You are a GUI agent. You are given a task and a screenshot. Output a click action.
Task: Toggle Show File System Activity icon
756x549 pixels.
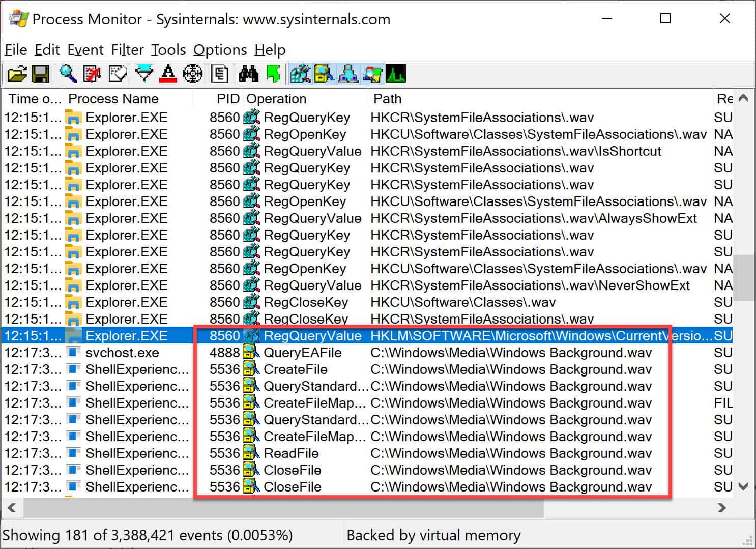[x=324, y=74]
